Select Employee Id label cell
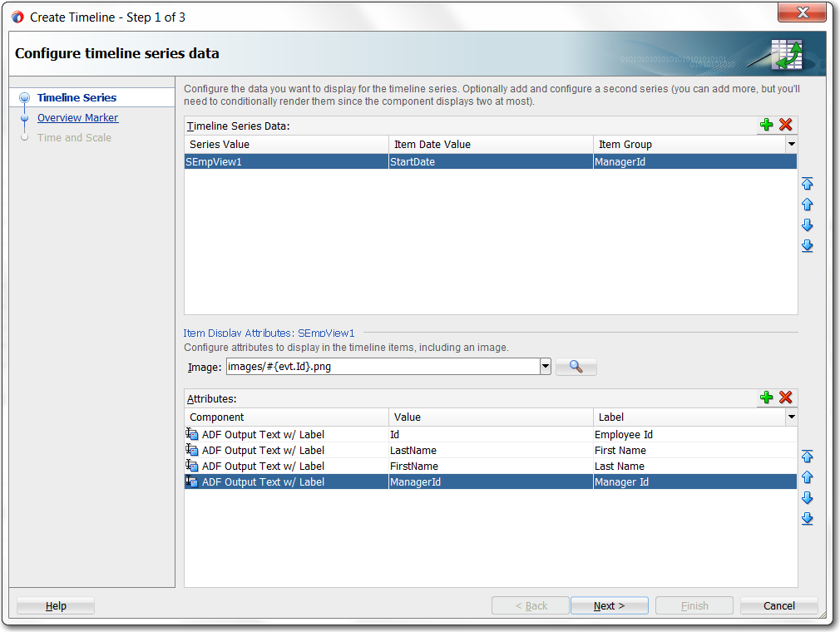 click(x=695, y=434)
